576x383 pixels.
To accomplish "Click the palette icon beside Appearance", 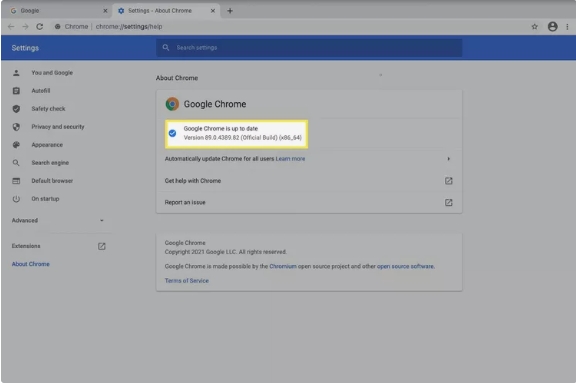I will point(16,145).
